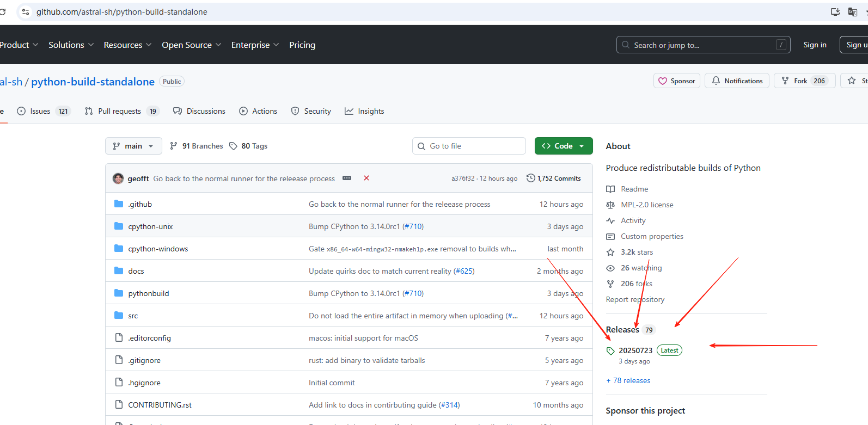Fork the repository
868x425 pixels.
804,81
